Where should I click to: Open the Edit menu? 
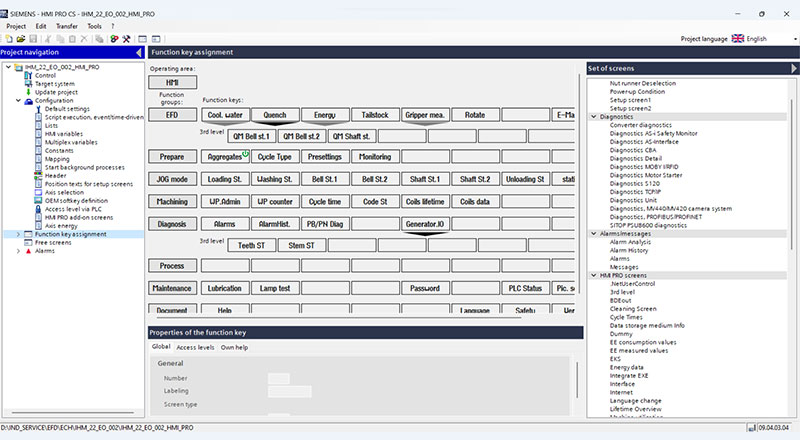click(x=41, y=26)
